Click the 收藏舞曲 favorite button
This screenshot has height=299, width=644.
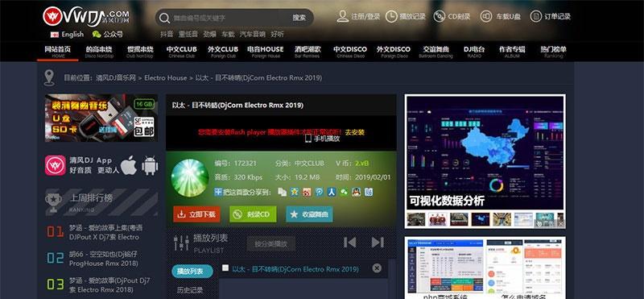(309, 214)
